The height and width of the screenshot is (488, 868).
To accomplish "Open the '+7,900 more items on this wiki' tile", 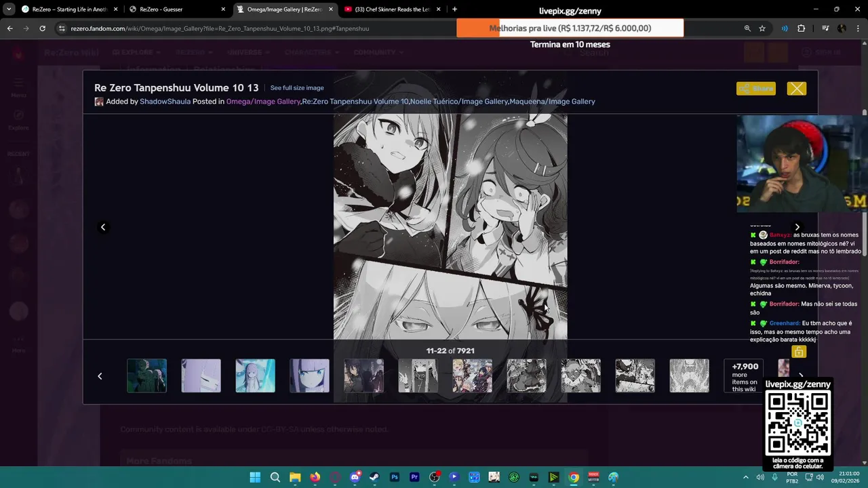I will tap(743, 375).
